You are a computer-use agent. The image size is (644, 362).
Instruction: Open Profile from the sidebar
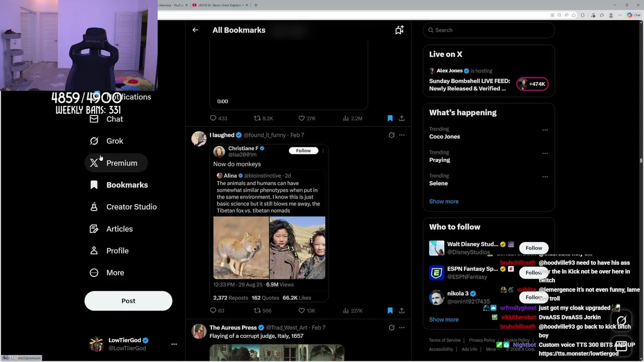click(x=109, y=251)
